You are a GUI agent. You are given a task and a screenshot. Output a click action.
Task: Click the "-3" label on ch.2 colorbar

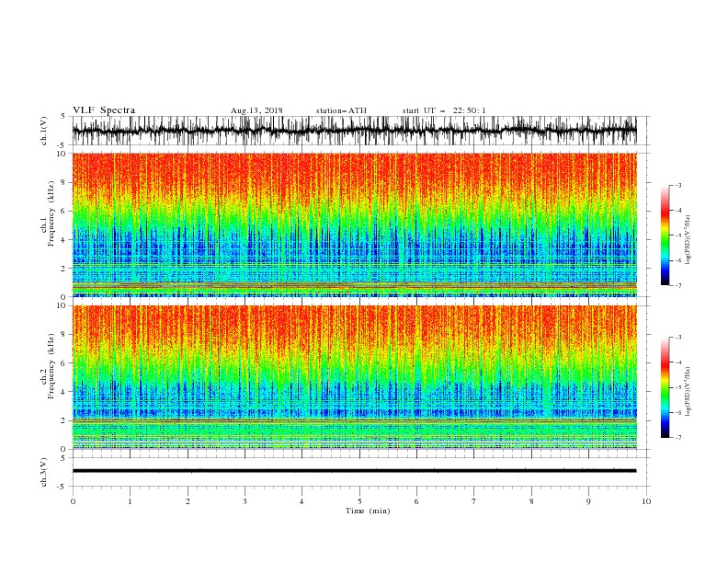click(x=678, y=338)
